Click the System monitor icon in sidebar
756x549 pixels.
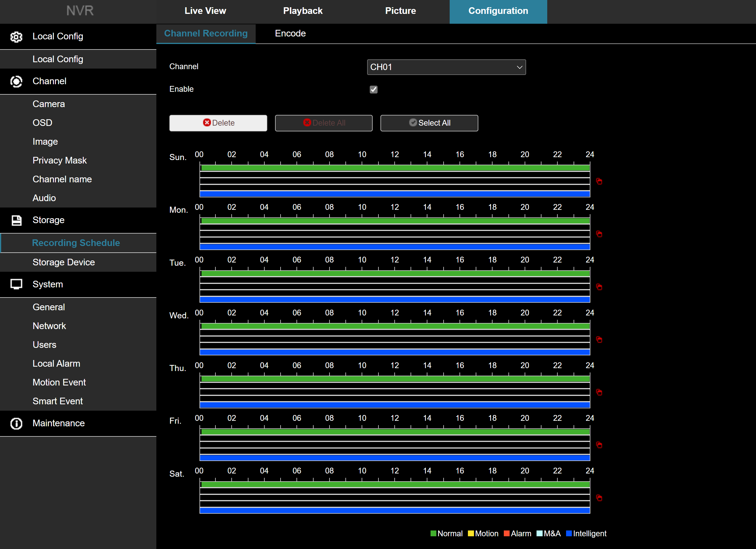pyautogui.click(x=16, y=284)
